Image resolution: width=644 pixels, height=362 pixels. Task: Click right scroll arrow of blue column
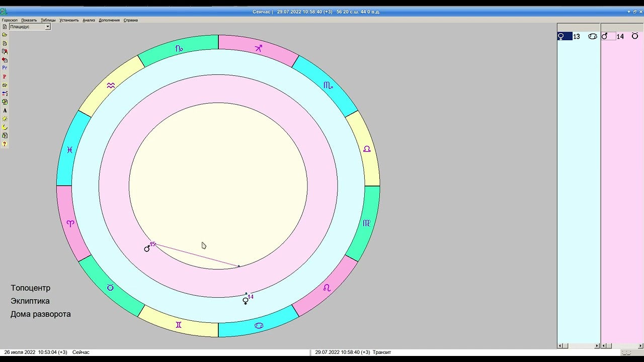[x=597, y=345]
